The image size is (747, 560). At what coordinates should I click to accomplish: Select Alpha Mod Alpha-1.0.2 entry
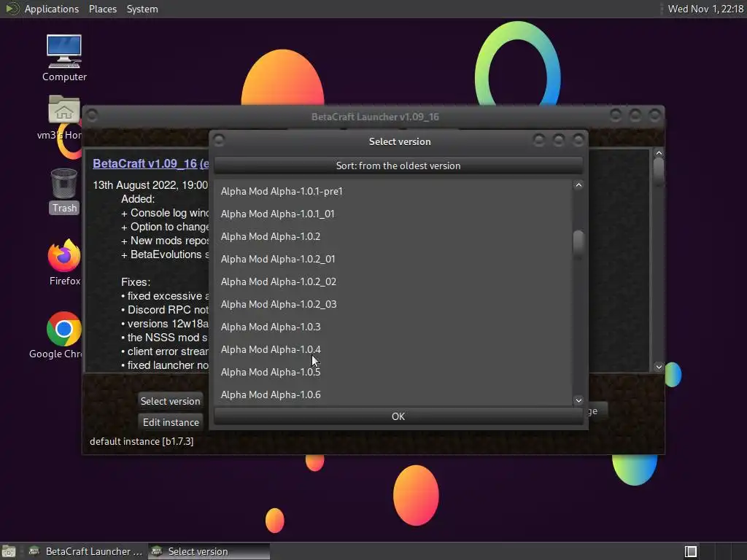(x=392, y=236)
